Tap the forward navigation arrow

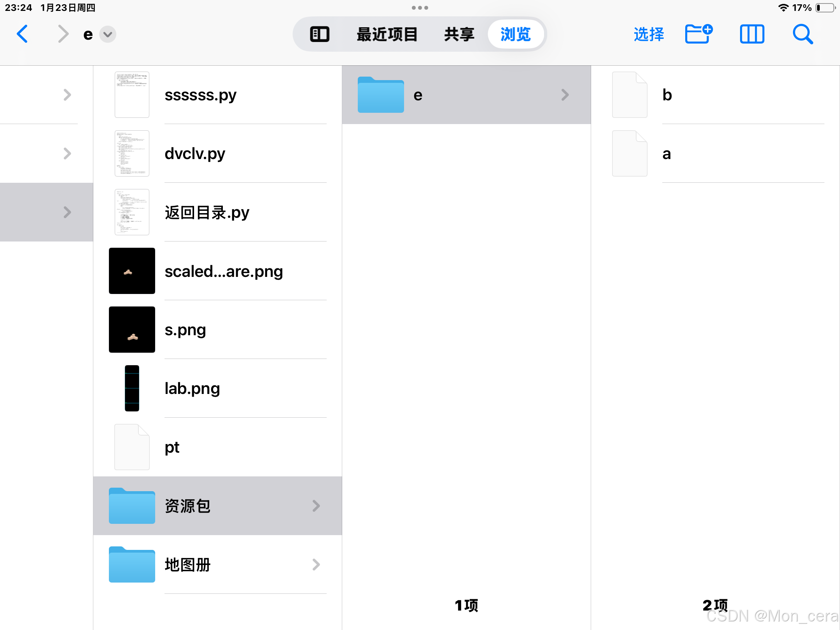63,34
